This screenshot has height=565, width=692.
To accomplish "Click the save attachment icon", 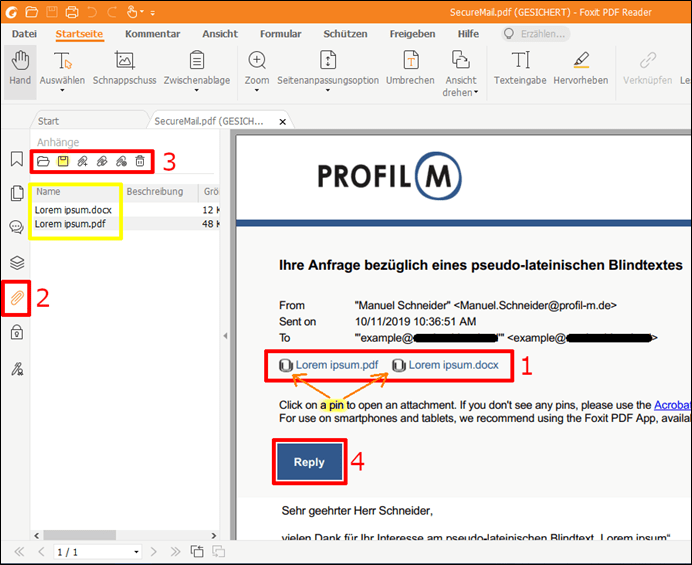I will tap(62, 161).
